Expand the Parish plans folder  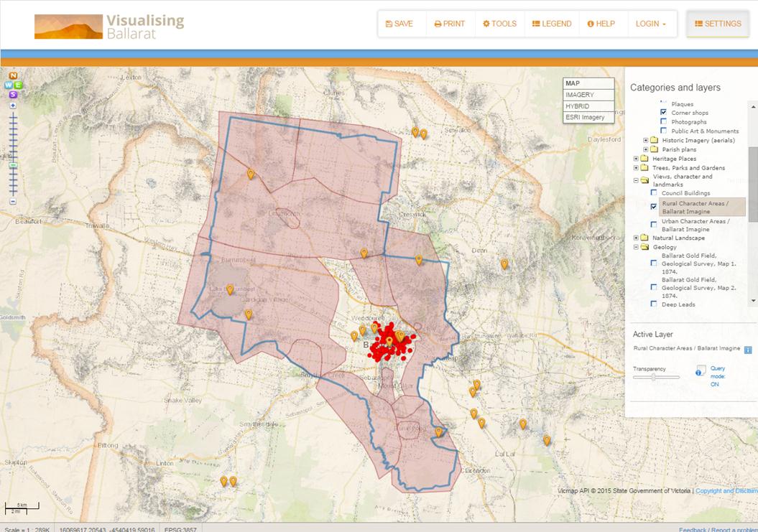point(645,149)
